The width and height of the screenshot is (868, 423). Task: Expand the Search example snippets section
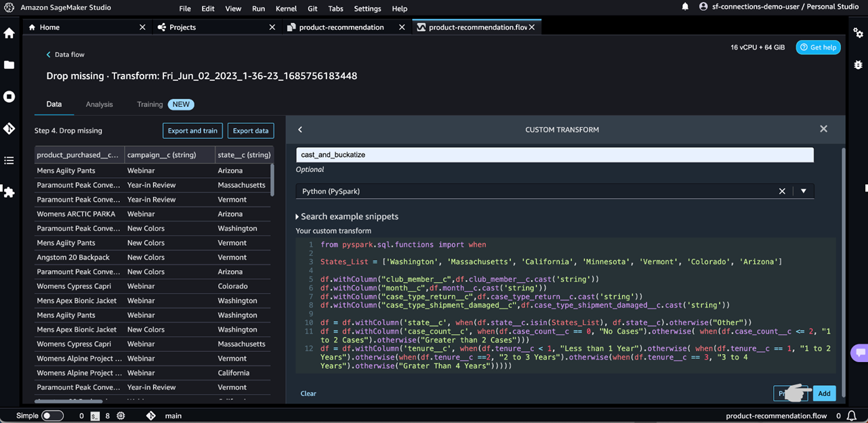pyautogui.click(x=347, y=217)
